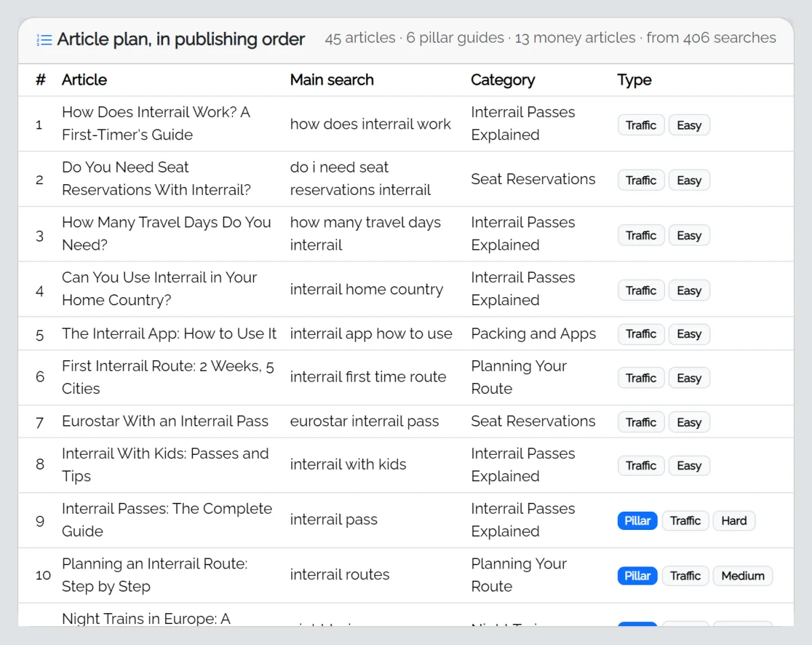Click the Easy badge for How Does Interrail Work
The height and width of the screenshot is (645, 812).
[689, 125]
